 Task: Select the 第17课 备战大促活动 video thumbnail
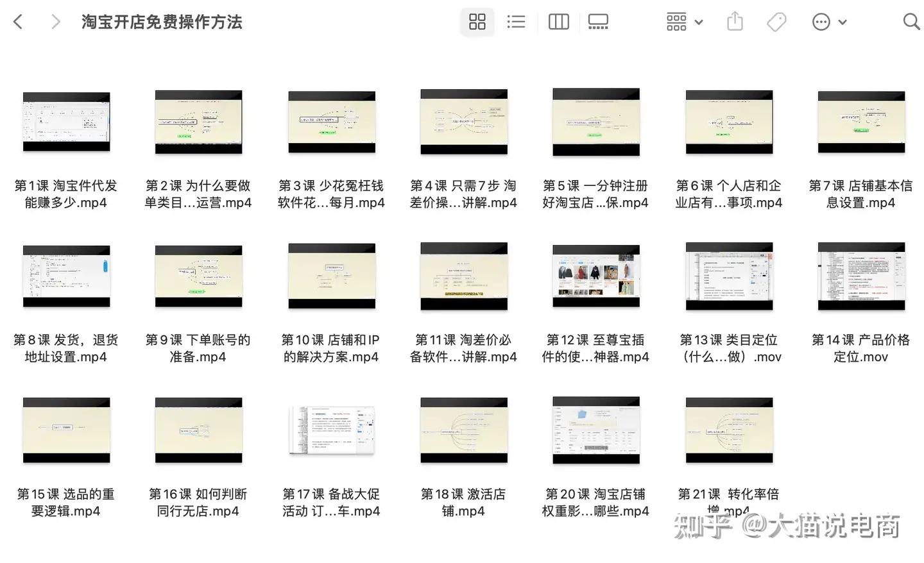click(332, 430)
